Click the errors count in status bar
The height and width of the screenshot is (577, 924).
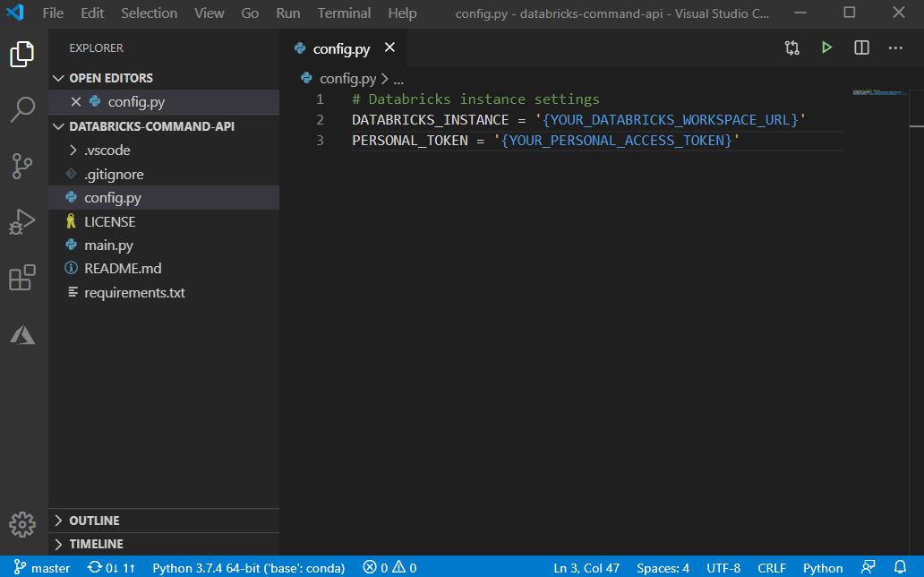pos(375,567)
